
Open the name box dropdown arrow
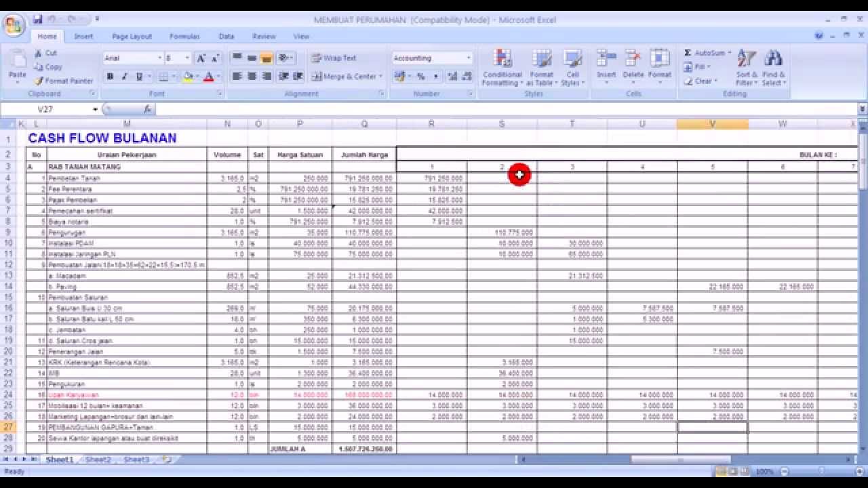pyautogui.click(x=96, y=109)
